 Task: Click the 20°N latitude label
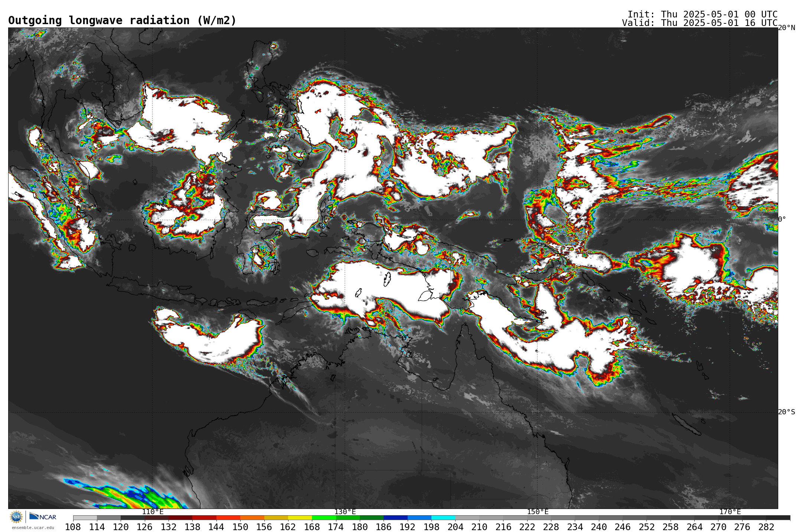pyautogui.click(x=787, y=28)
